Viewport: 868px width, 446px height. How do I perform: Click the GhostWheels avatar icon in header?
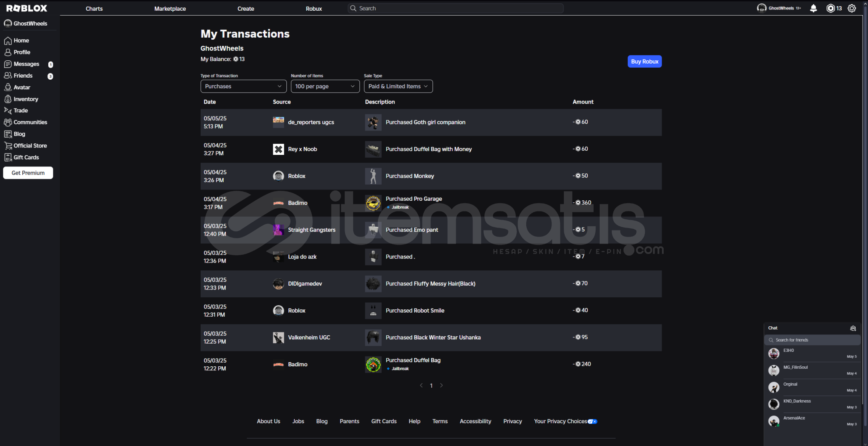point(762,8)
